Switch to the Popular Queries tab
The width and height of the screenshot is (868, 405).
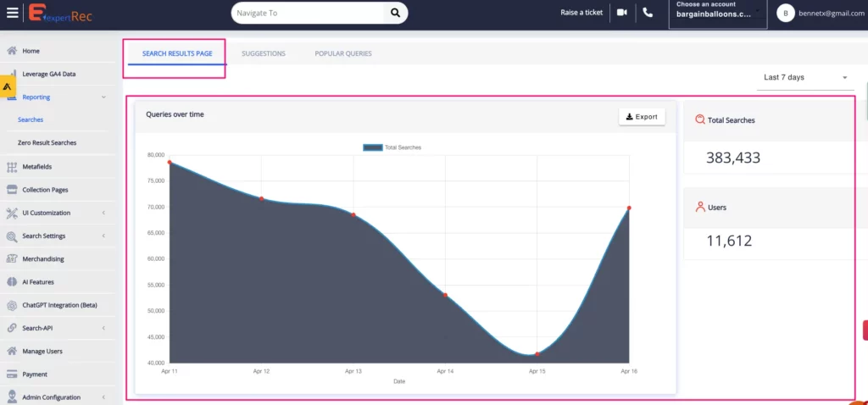[342, 53]
